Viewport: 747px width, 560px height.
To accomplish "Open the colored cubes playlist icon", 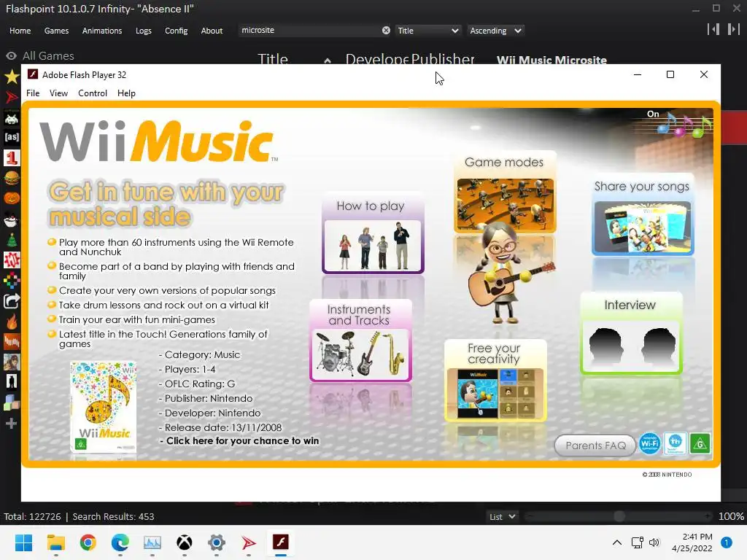I will [x=12, y=402].
